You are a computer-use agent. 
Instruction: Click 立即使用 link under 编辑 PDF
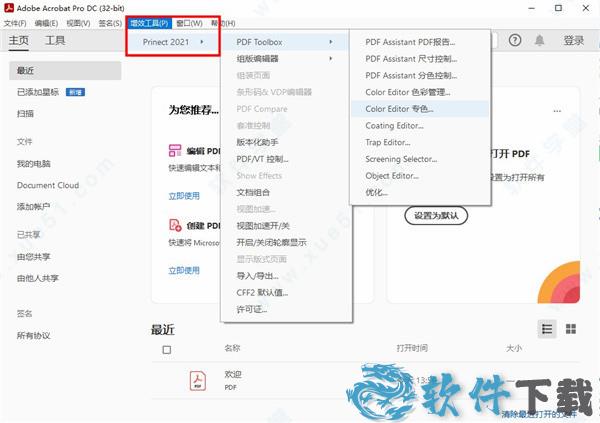click(x=184, y=196)
